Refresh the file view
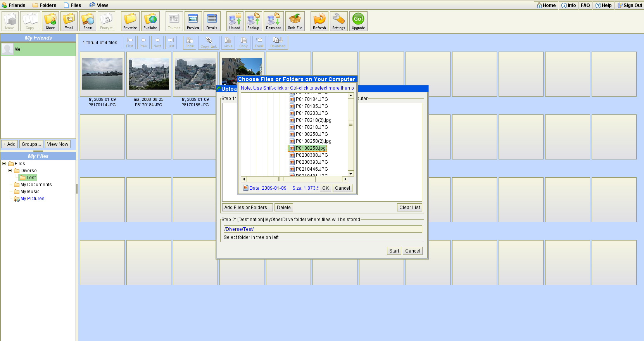Viewport: 644px width, 341px height. pos(319,21)
